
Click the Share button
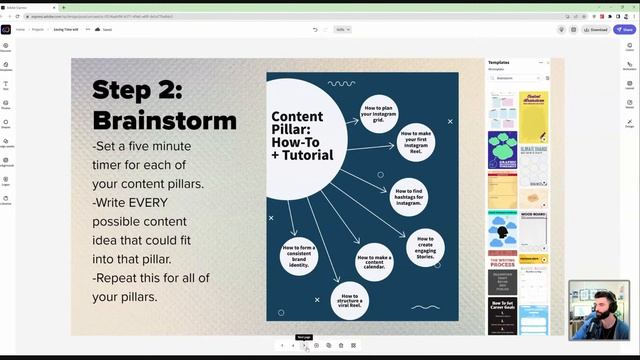tap(625, 29)
